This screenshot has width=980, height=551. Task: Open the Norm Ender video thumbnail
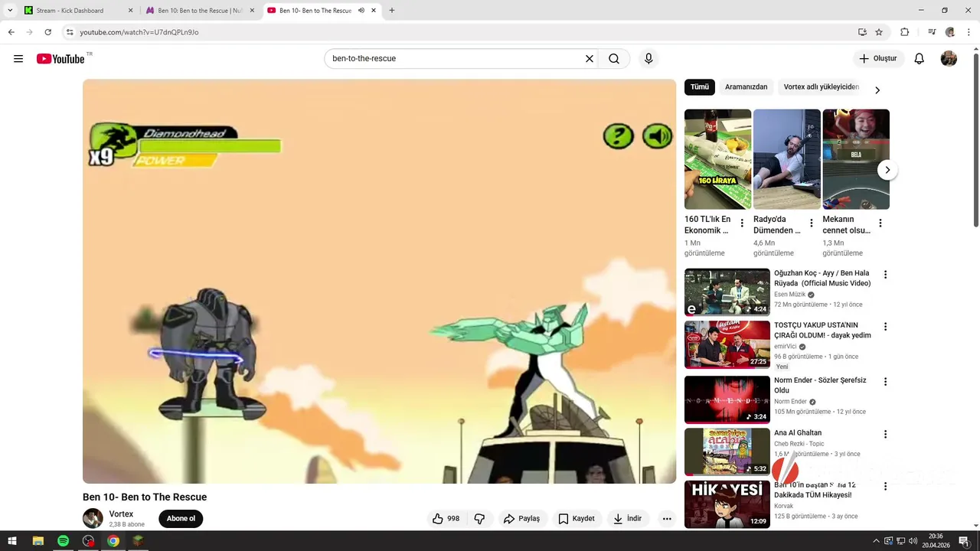[x=727, y=399]
